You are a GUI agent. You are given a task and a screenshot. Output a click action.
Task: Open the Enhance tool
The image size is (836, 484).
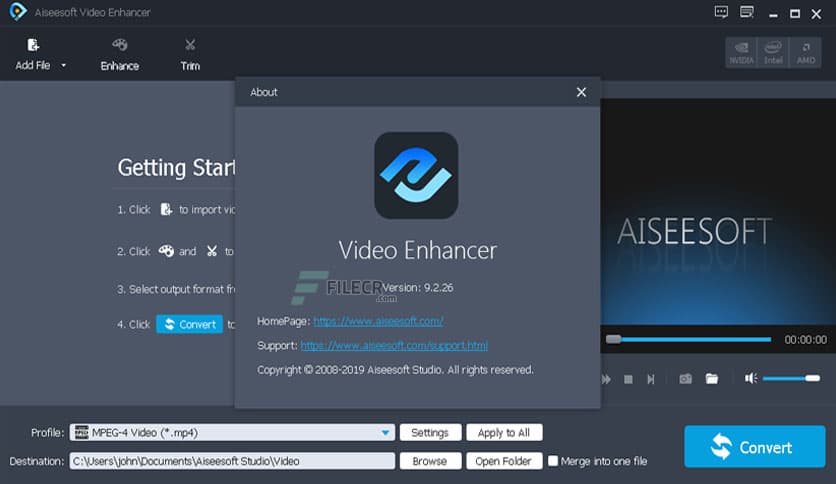pos(120,54)
